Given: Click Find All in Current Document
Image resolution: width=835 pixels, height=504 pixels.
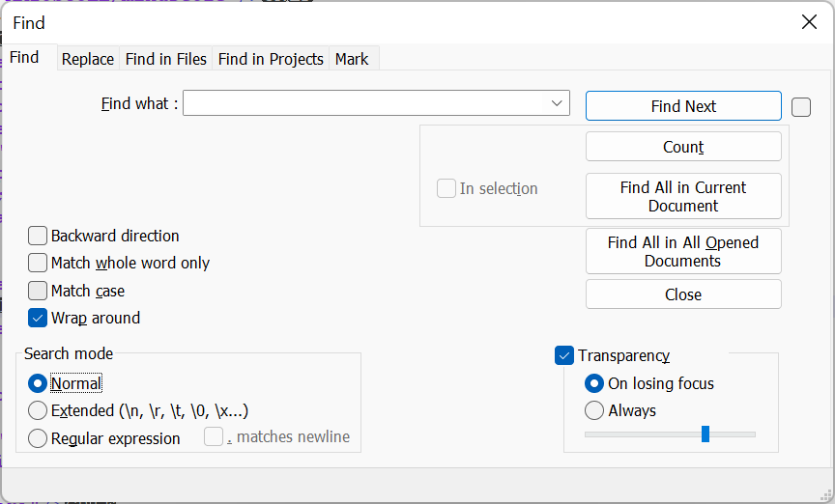Looking at the screenshot, I should [683, 196].
